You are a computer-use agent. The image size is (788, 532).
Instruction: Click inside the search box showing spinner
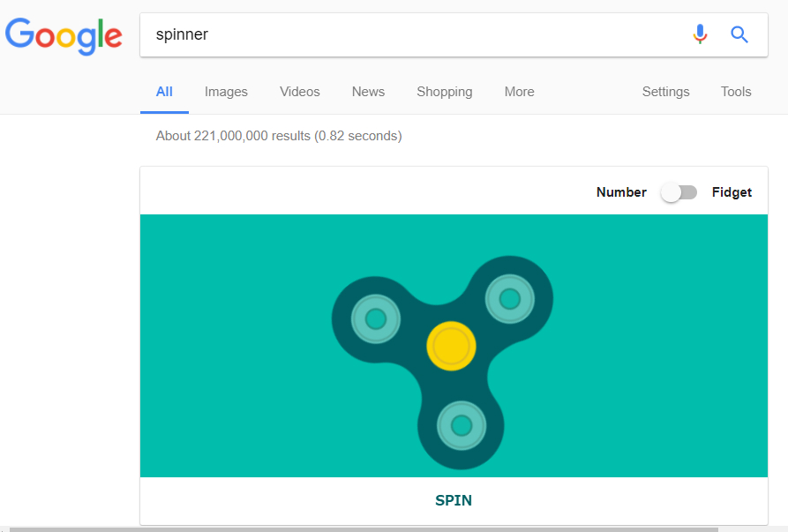click(353, 34)
